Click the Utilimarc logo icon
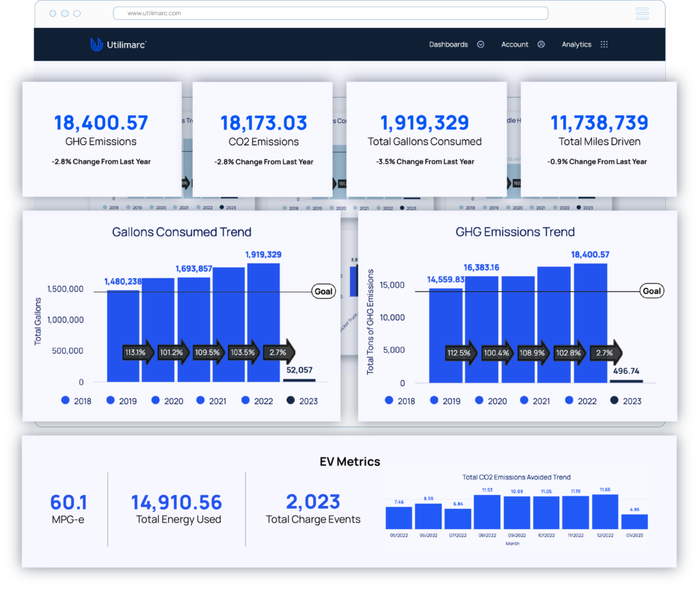 (96, 44)
